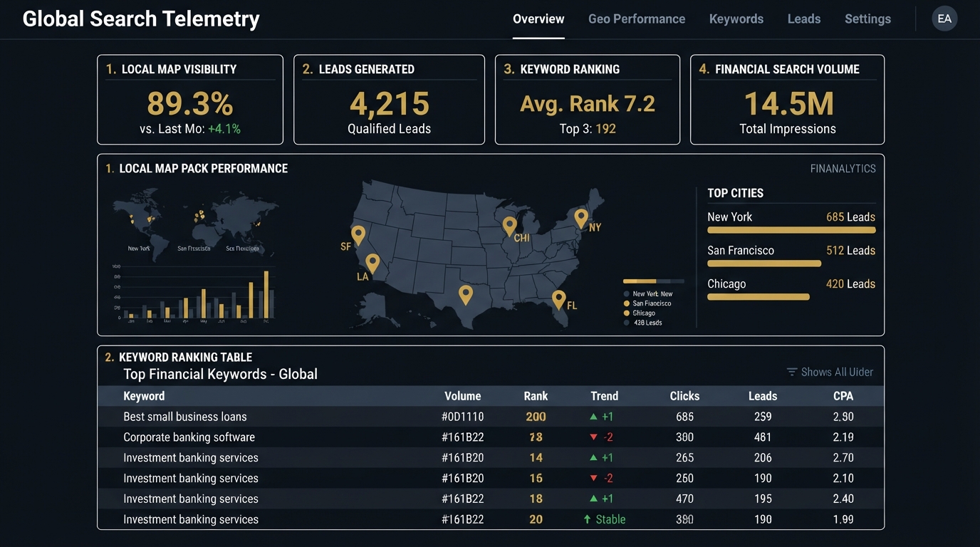Image resolution: width=980 pixels, height=547 pixels.
Task: Open the small monthly bar chart
Action: tap(194, 295)
